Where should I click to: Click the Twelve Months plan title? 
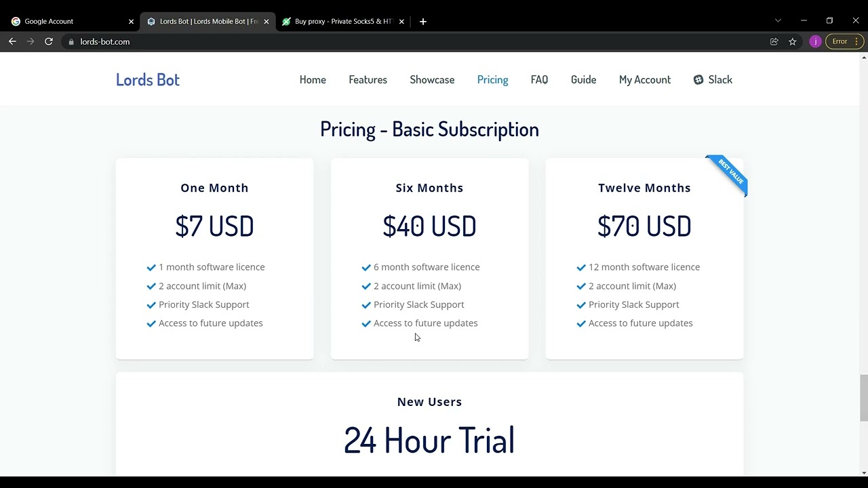pos(644,188)
